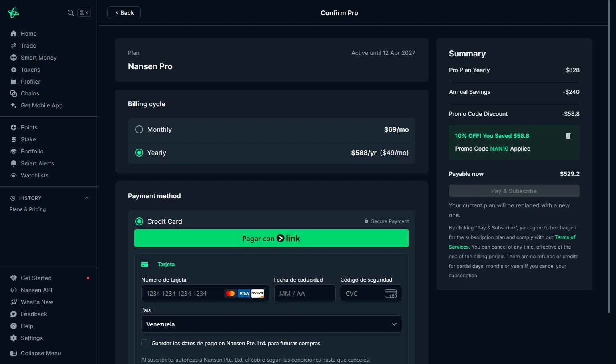Click the Pay & Subscribe button
616x364 pixels.
[514, 191]
